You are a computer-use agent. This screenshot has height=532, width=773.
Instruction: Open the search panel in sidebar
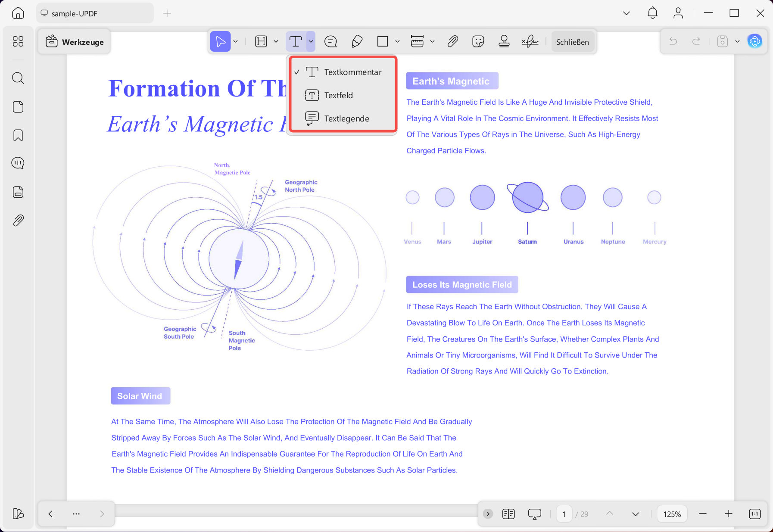[x=18, y=78]
